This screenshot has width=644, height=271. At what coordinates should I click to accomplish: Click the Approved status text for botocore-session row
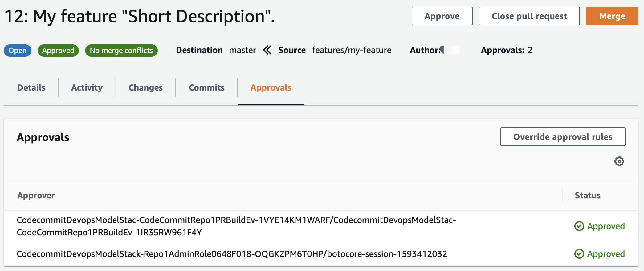(606, 254)
